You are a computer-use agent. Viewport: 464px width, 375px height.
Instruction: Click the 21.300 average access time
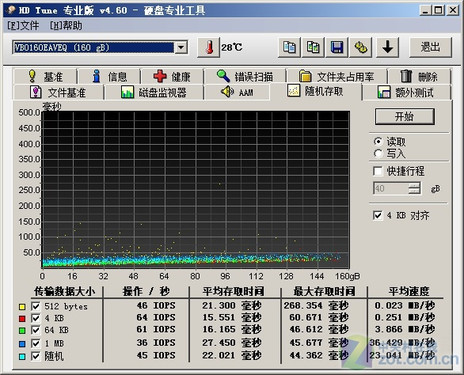coord(232,305)
